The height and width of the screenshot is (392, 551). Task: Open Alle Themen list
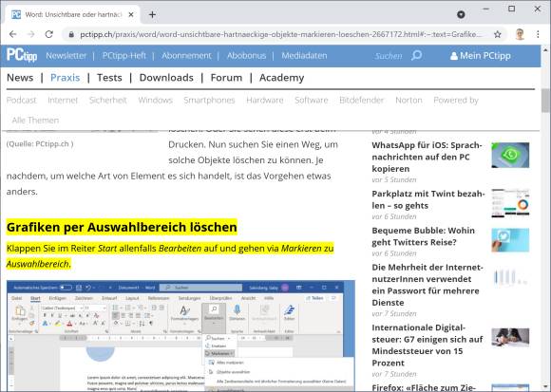pos(35,121)
